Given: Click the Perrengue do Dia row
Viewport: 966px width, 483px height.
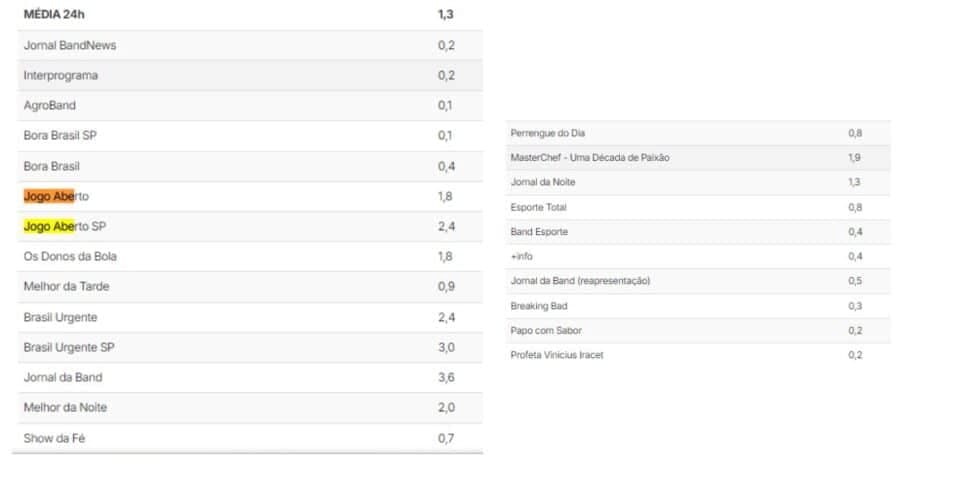Looking at the screenshot, I should 698,133.
